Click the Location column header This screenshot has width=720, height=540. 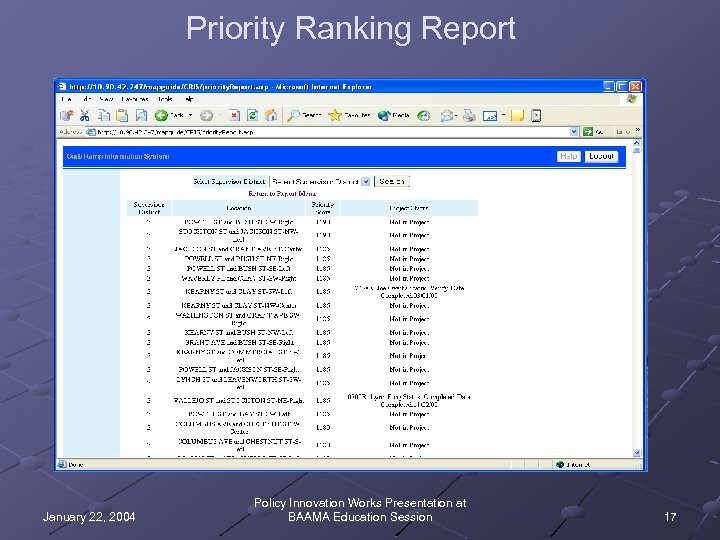click(239, 208)
